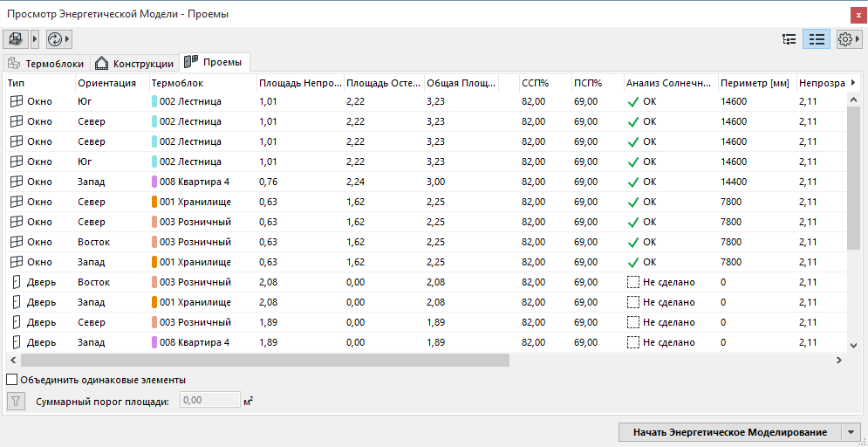Click the door icon in the Восток row

tap(16, 282)
